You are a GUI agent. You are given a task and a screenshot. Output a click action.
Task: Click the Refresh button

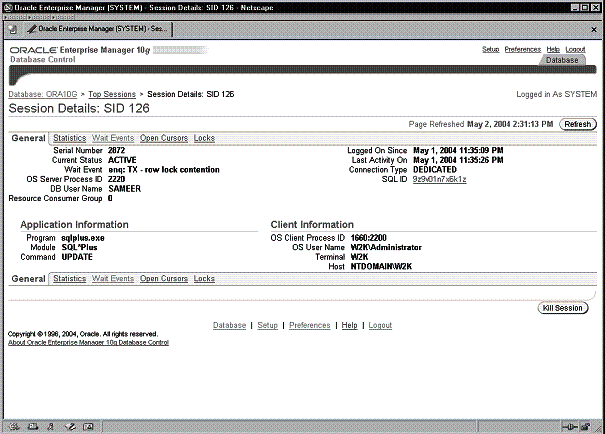tap(578, 124)
